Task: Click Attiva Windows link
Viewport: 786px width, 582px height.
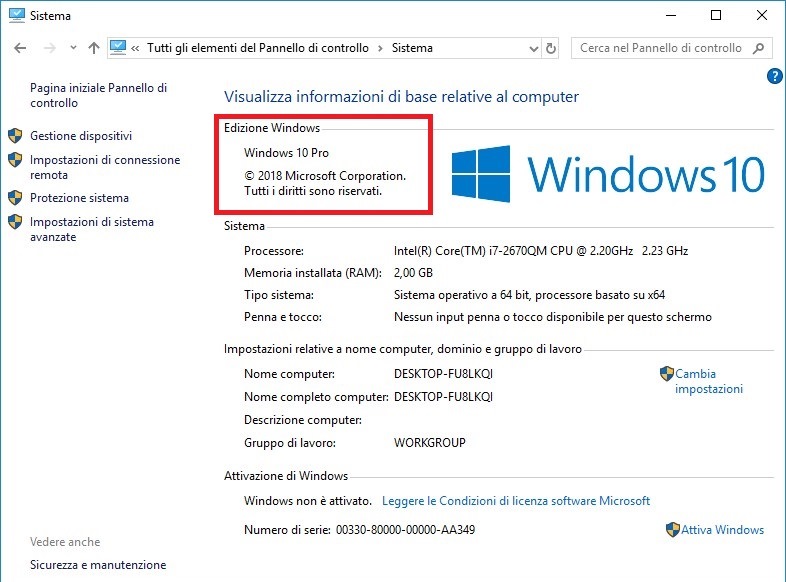Action: [722, 530]
